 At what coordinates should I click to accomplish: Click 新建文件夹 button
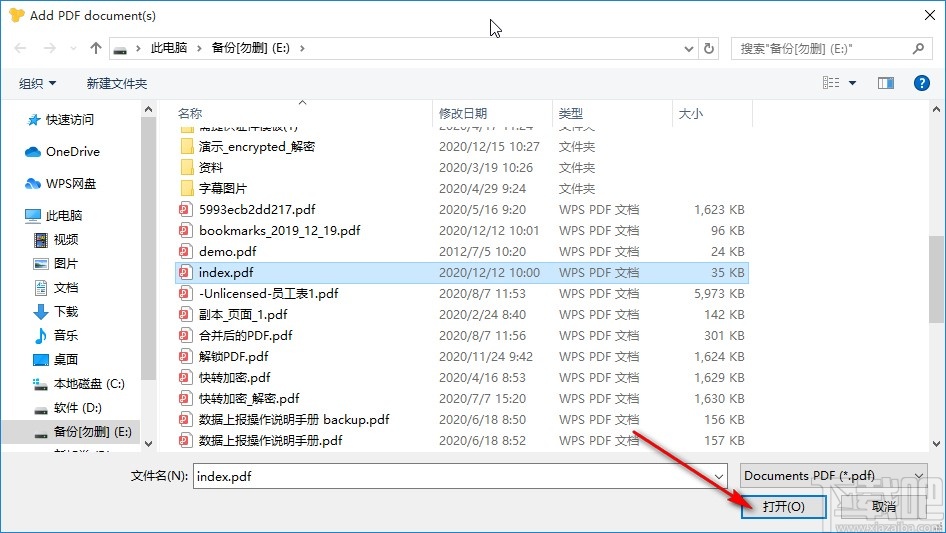(116, 83)
